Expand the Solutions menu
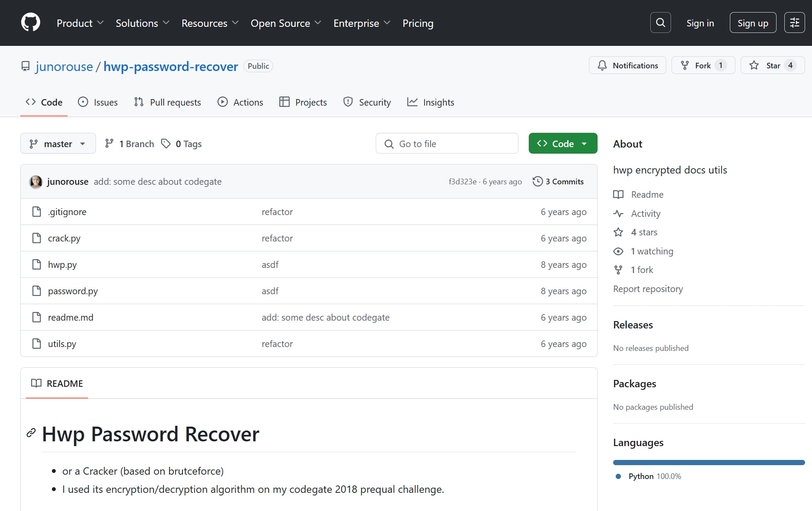Image resolution: width=812 pixels, height=511 pixels. [142, 23]
